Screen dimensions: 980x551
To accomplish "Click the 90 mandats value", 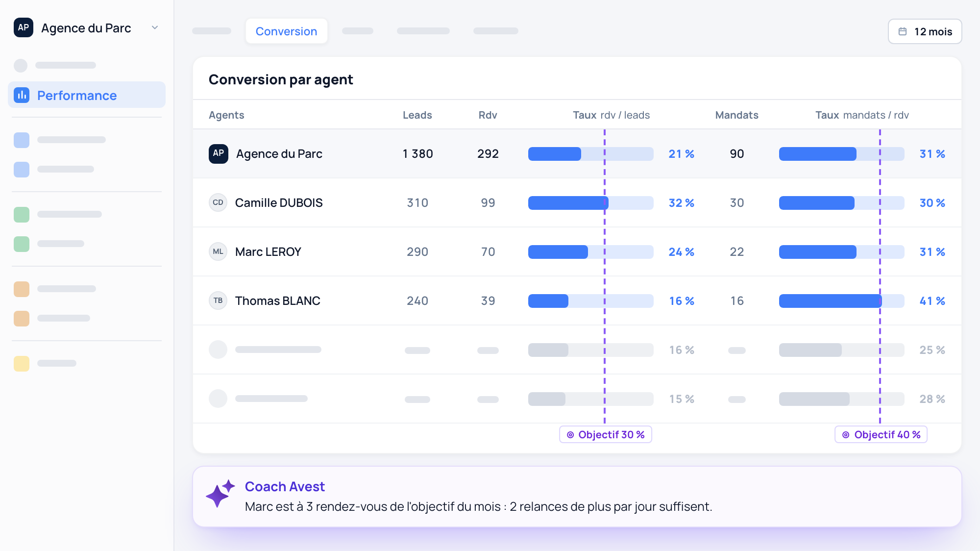I will (x=737, y=154).
